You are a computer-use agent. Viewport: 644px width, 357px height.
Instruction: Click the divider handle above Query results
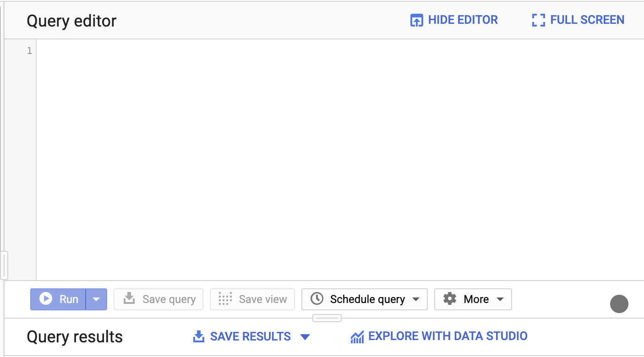pyautogui.click(x=327, y=318)
